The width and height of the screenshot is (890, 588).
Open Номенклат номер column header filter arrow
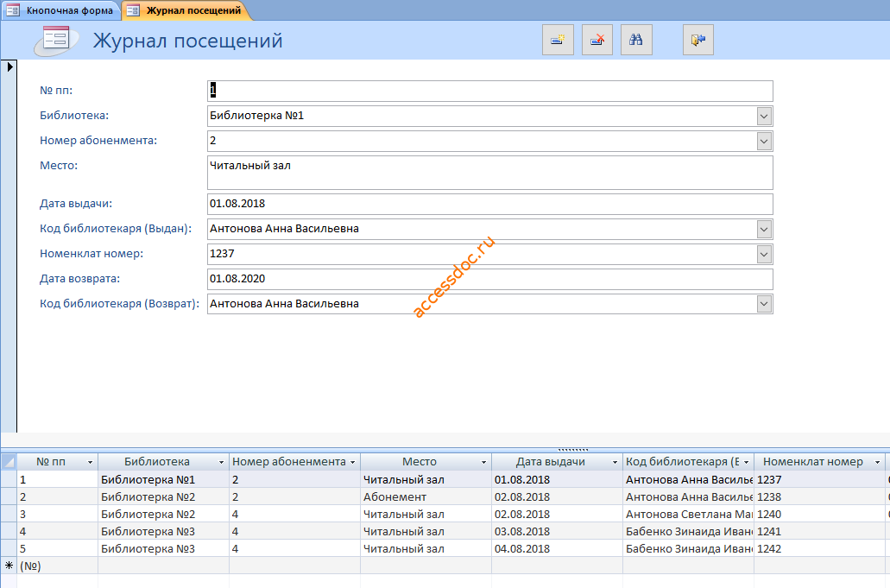pyautogui.click(x=877, y=463)
